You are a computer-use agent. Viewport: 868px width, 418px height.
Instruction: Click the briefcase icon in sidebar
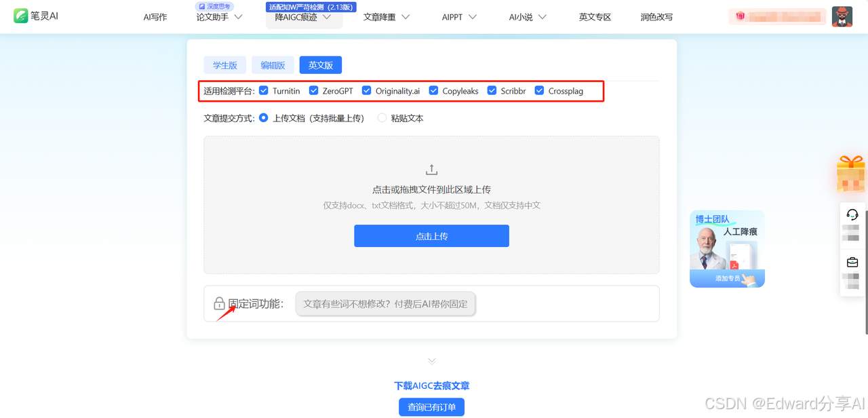[852, 262]
